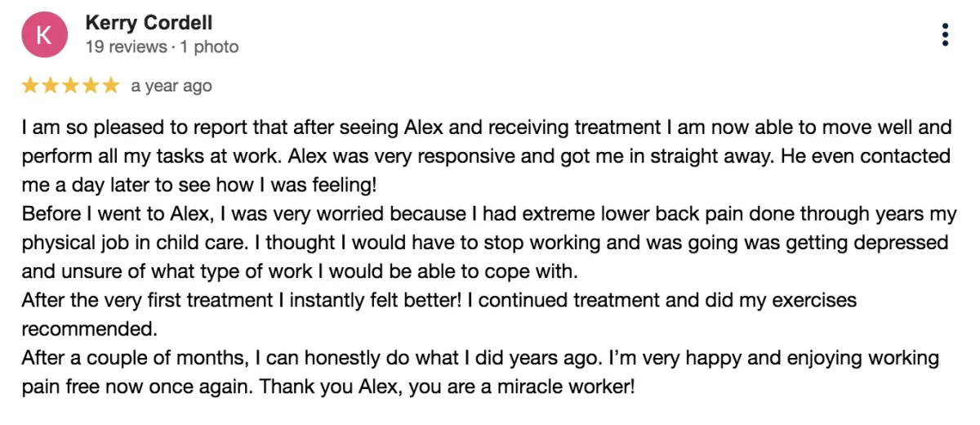Click the first gold rating star

coord(30,85)
